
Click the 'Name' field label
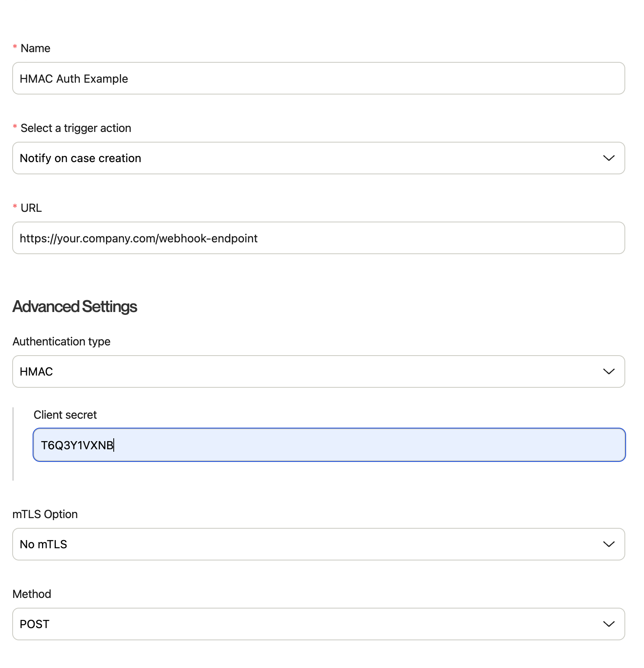tap(35, 48)
